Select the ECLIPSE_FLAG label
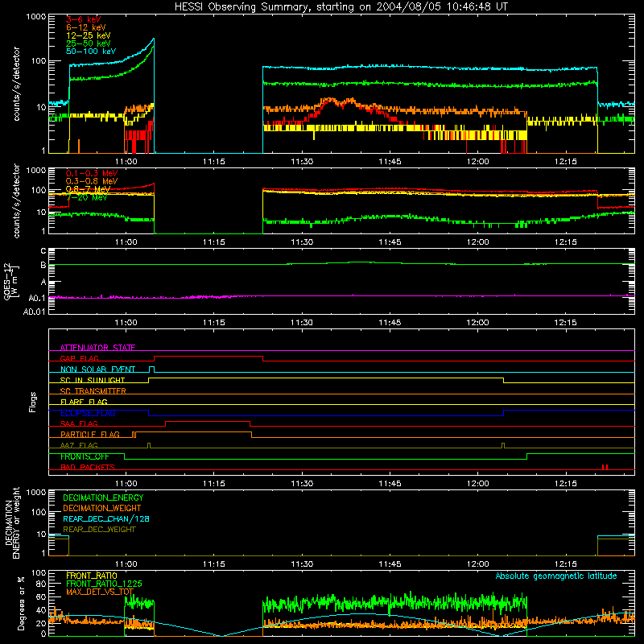The height and width of the screenshot is (644, 644). 88,413
